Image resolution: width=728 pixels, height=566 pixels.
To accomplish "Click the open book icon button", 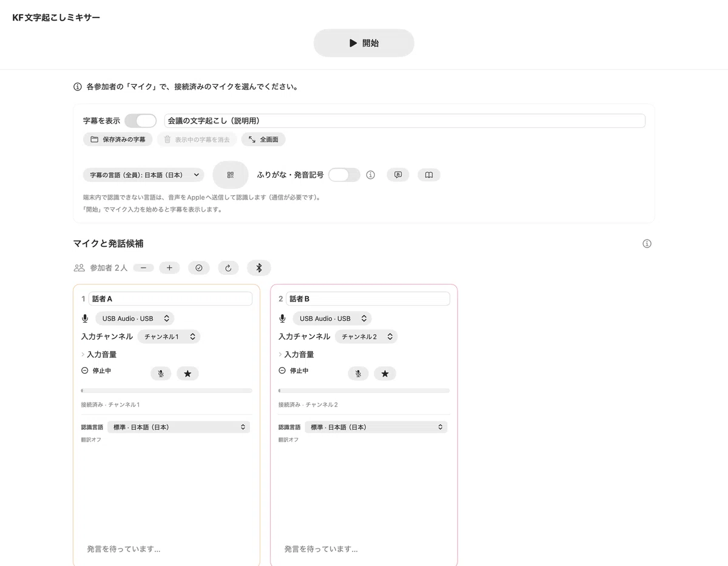I will click(429, 175).
